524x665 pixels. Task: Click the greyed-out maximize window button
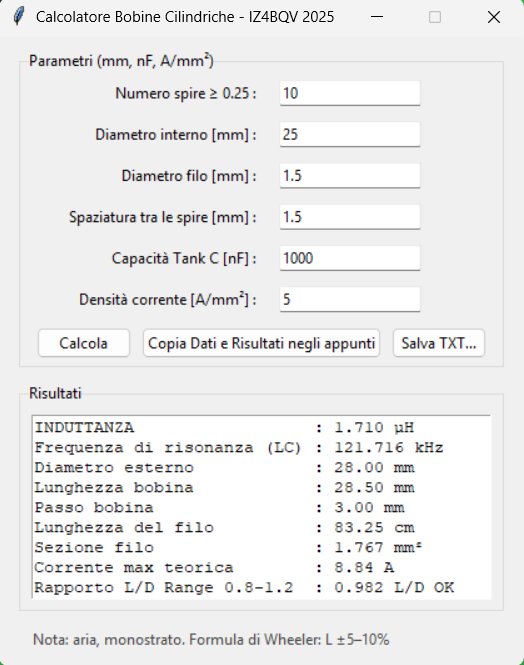[x=435, y=17]
